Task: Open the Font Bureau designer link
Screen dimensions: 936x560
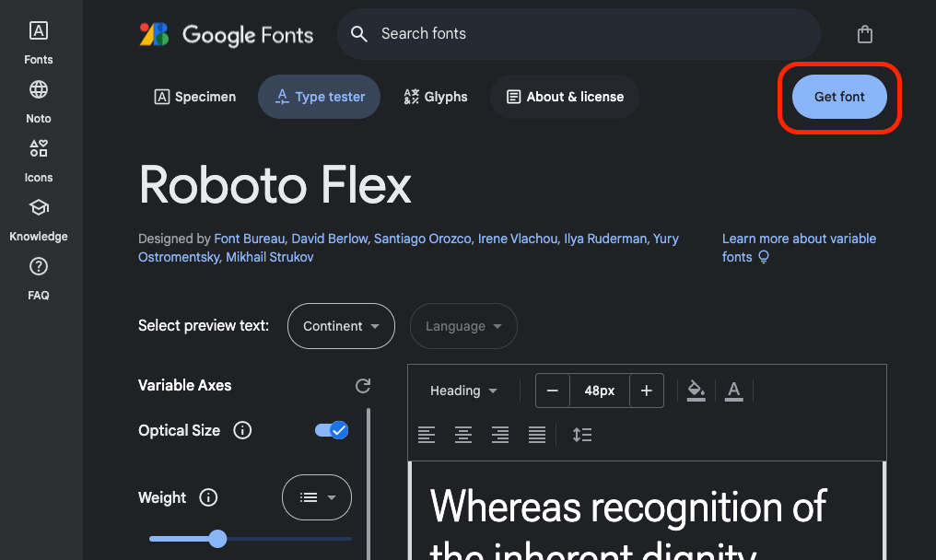Action: pyautogui.click(x=249, y=238)
